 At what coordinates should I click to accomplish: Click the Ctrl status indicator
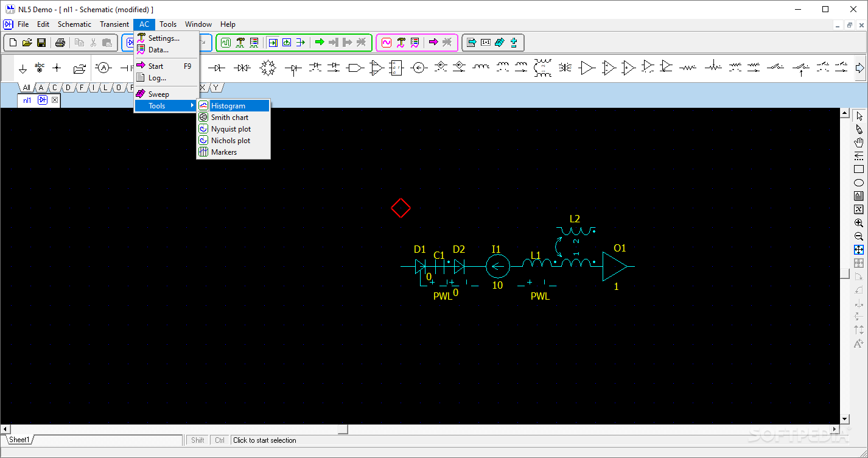coord(220,440)
